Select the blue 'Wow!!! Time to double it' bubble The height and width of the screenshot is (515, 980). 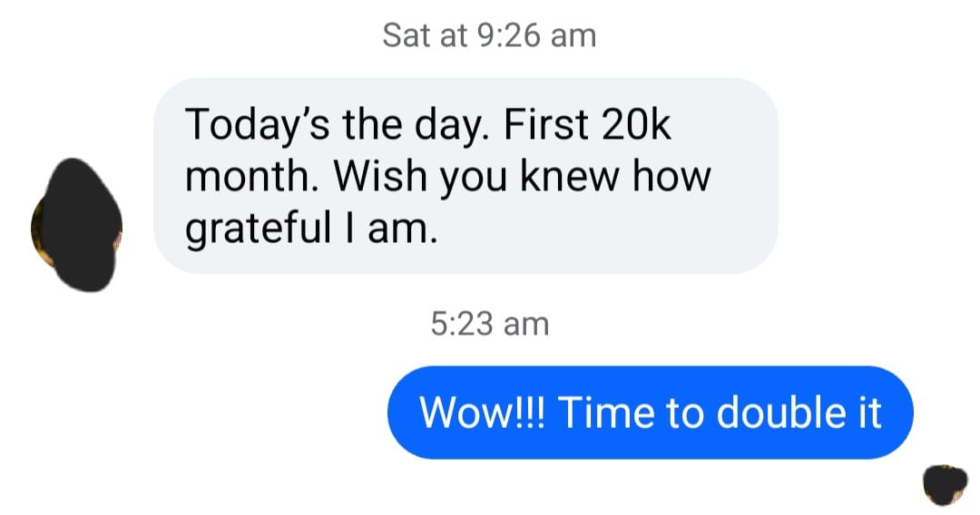650,413
